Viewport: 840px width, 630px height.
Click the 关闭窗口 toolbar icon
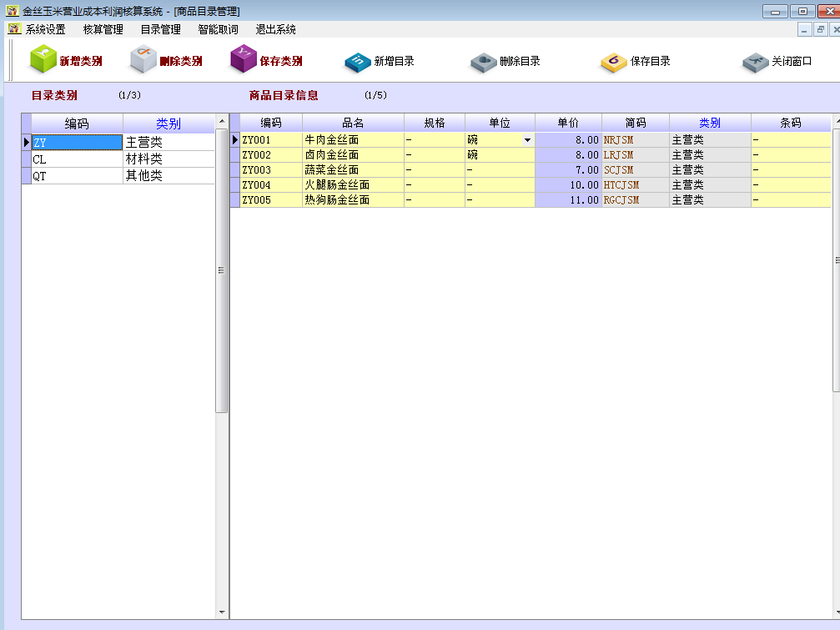coord(755,62)
